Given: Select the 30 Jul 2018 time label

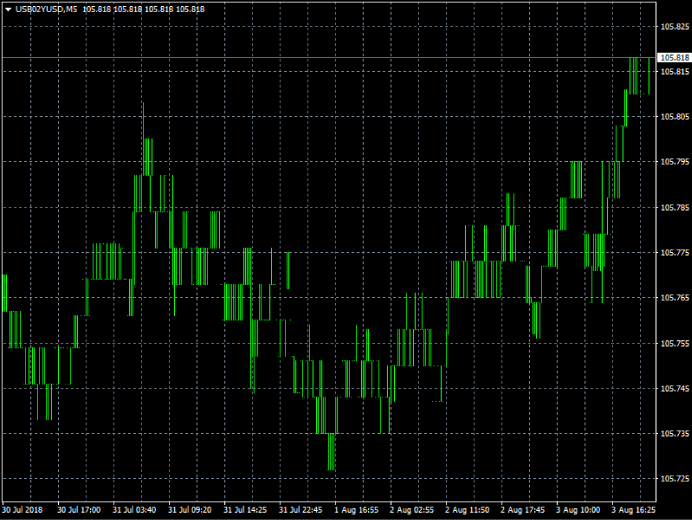Looking at the screenshot, I should pyautogui.click(x=24, y=509).
